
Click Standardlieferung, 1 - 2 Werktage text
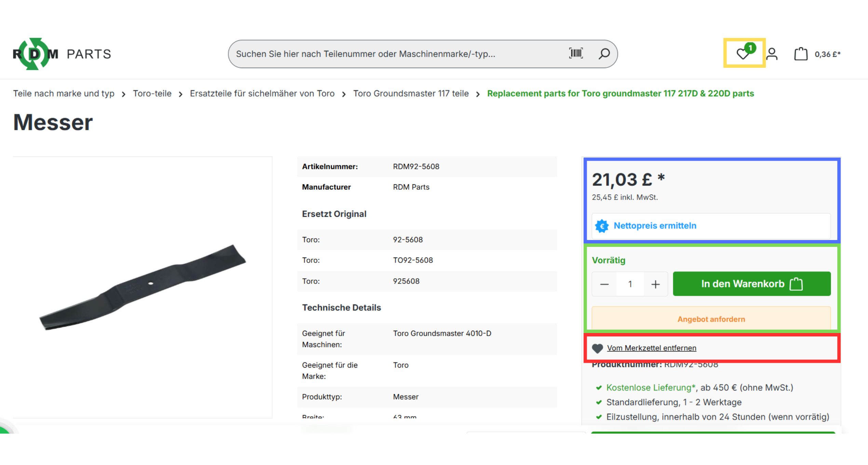pyautogui.click(x=674, y=402)
